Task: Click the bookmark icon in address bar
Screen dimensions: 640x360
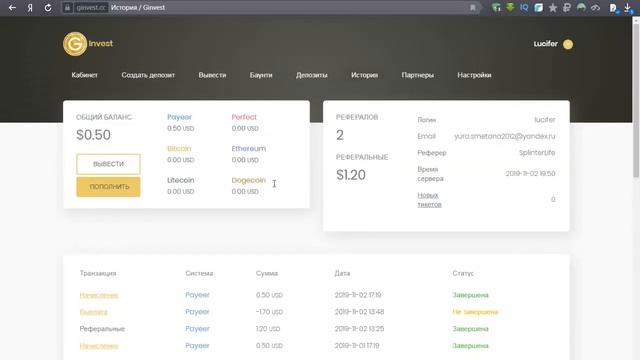Action: pos(473,7)
